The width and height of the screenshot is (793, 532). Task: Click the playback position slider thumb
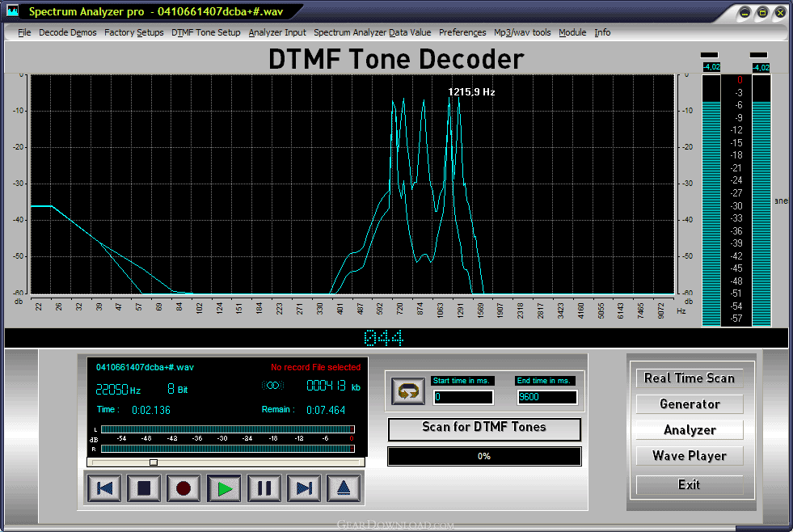(x=154, y=462)
